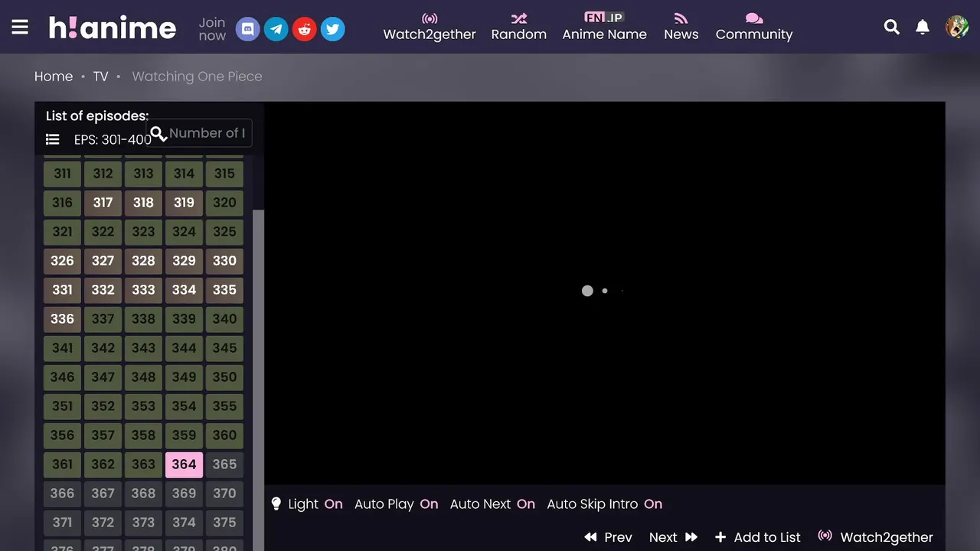Toggle Auto Skip Intro setting
The height and width of the screenshot is (551, 980).
(605, 504)
